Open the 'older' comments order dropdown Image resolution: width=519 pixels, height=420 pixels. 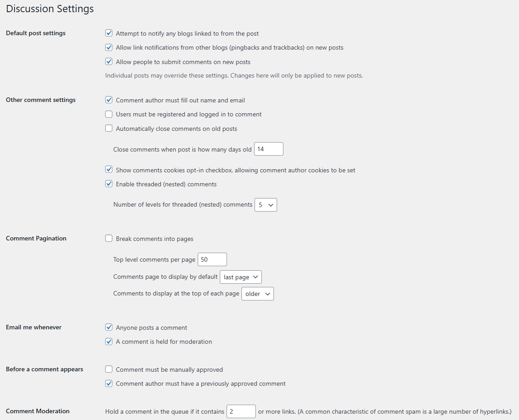tap(258, 294)
